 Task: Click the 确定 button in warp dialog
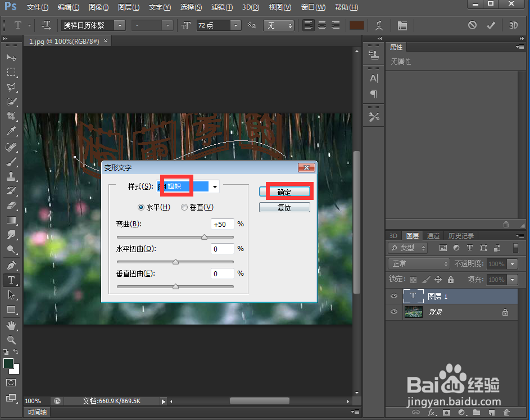tap(284, 192)
